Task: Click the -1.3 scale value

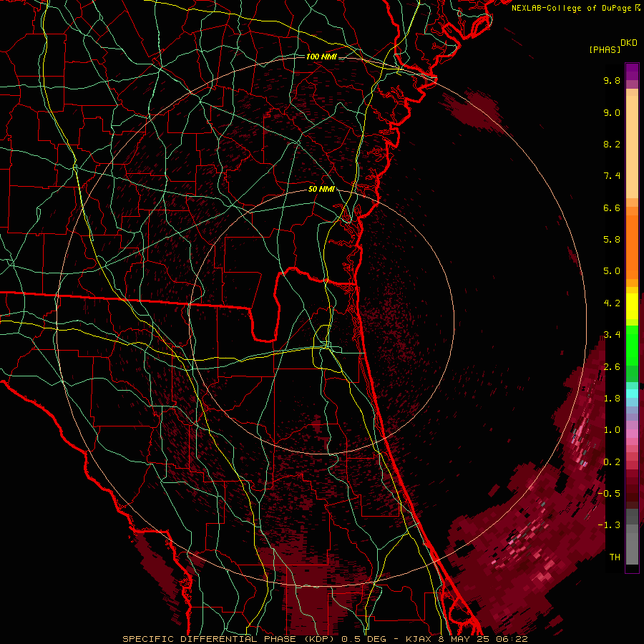Action: 609,525
